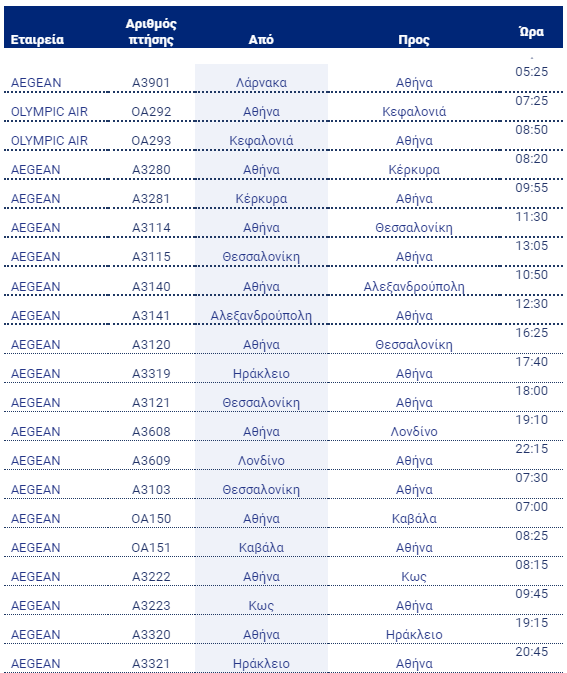
Task: Select flight OA292 cell
Action: 151,112
